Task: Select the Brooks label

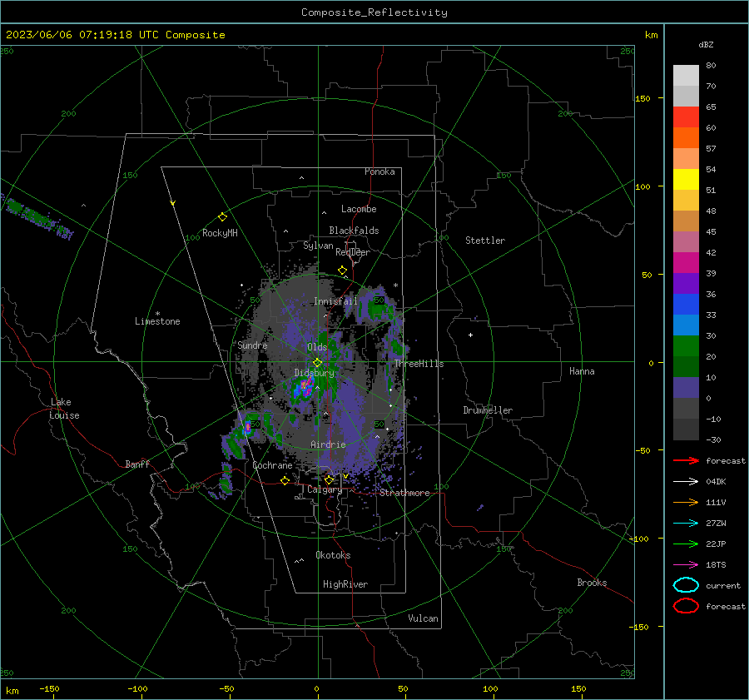Action: click(592, 583)
